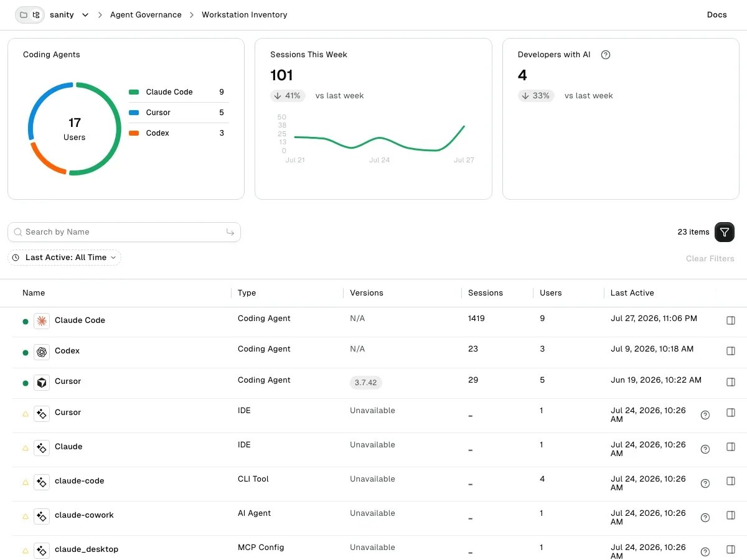
Task: Click the Codex orange legend swatch
Action: click(x=134, y=133)
